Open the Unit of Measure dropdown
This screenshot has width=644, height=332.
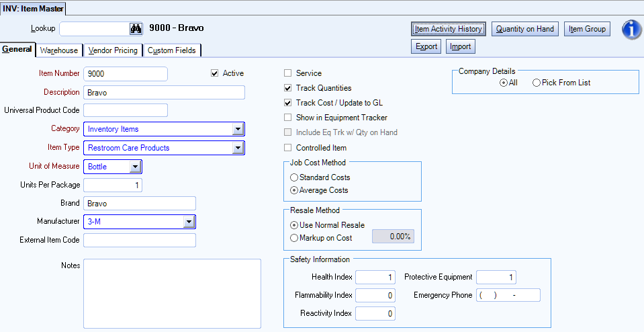pos(134,166)
